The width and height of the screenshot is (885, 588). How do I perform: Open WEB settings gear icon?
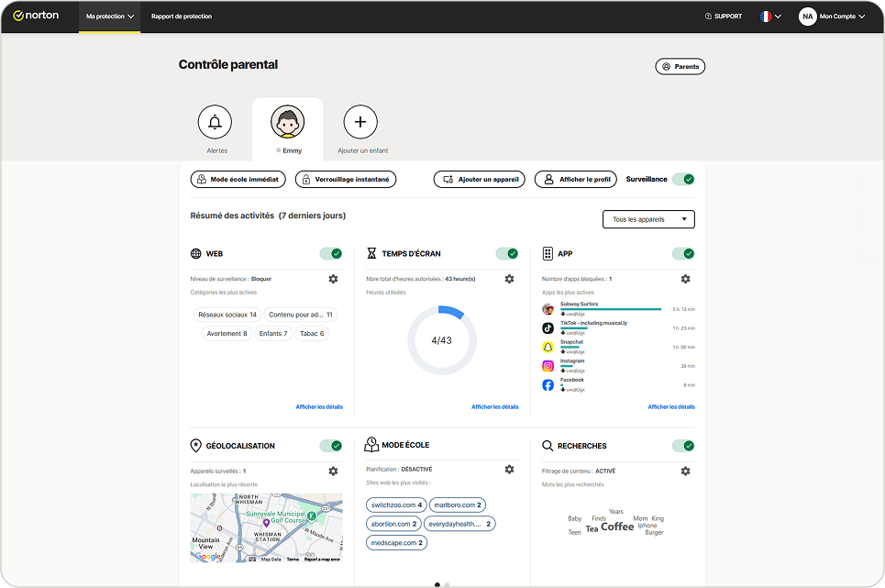(x=333, y=279)
